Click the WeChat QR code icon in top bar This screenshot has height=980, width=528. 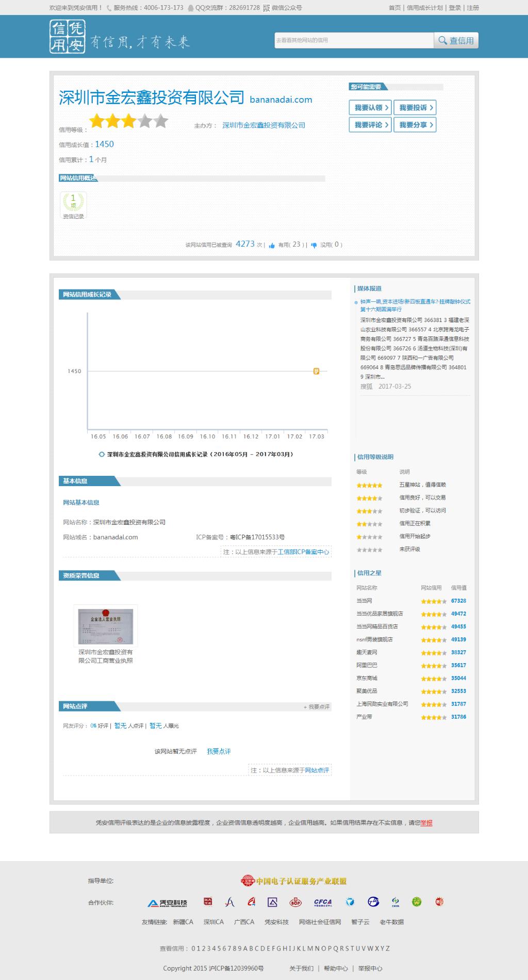pyautogui.click(x=266, y=8)
